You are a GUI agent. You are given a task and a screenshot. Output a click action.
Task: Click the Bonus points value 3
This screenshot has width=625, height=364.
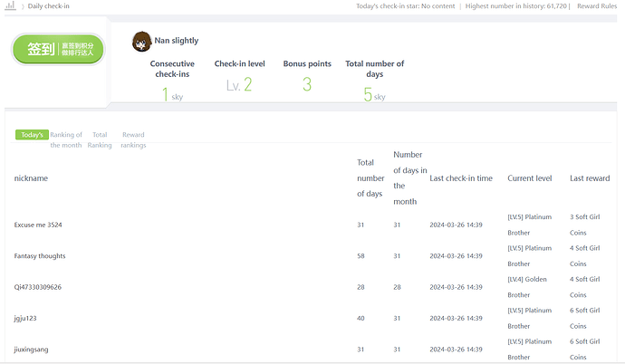pyautogui.click(x=307, y=84)
